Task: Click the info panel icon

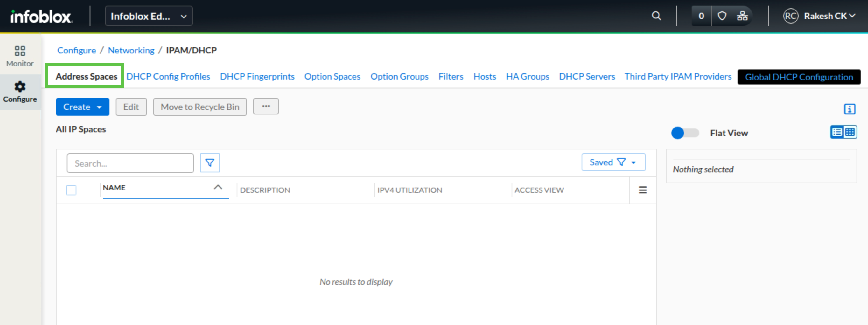Action: 850,109
